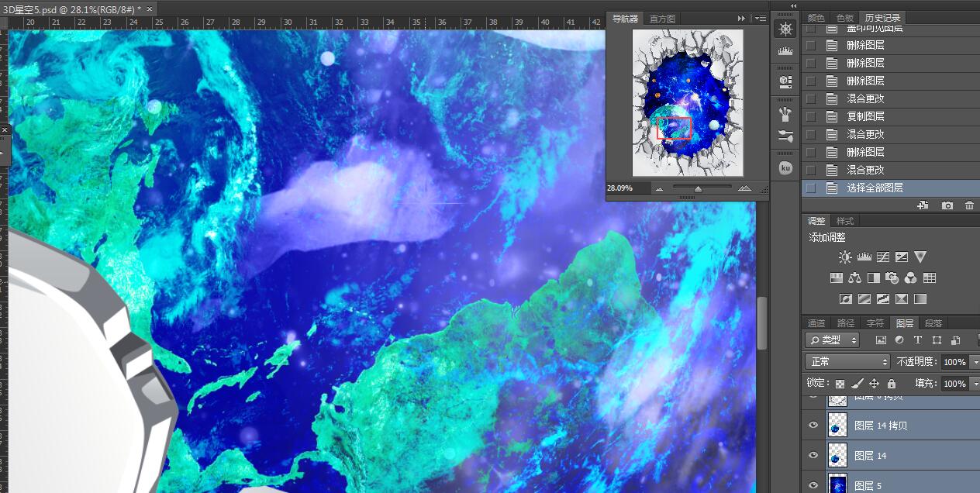Open the 填充 fill slider arrow
The width and height of the screenshot is (980, 493).
point(974,384)
